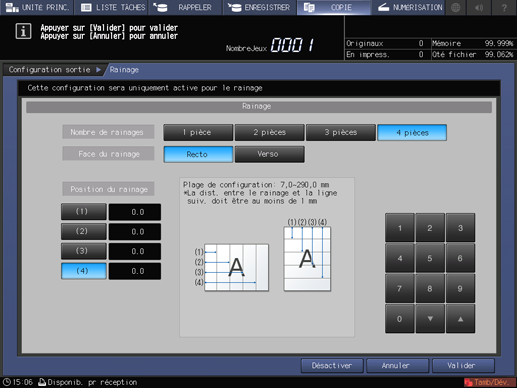This screenshot has height=388, width=517.
Task: Select 4 pièces creasing count
Action: (412, 132)
